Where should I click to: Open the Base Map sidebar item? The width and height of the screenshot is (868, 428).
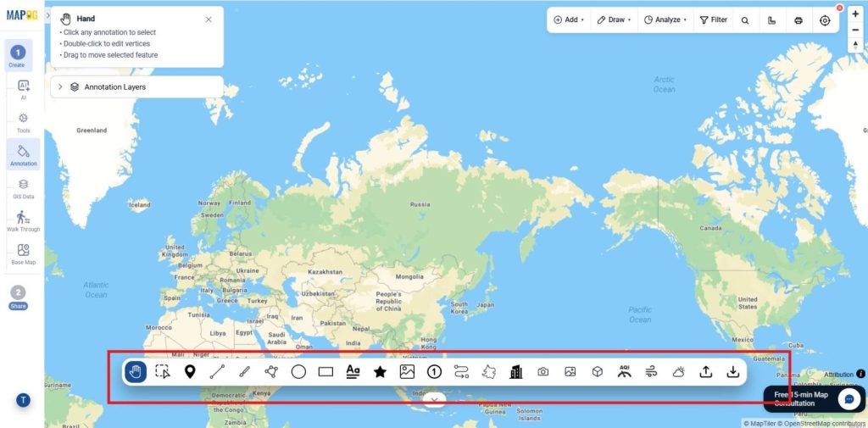tap(23, 254)
